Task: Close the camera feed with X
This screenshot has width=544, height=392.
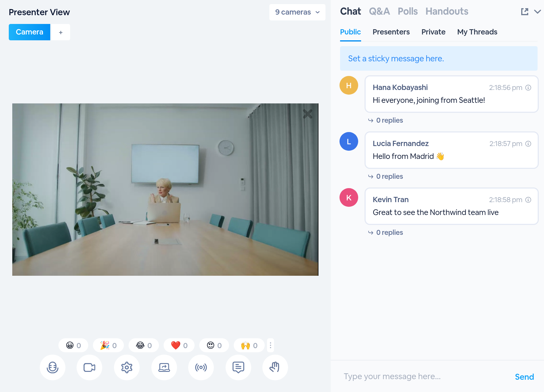Action: (308, 114)
